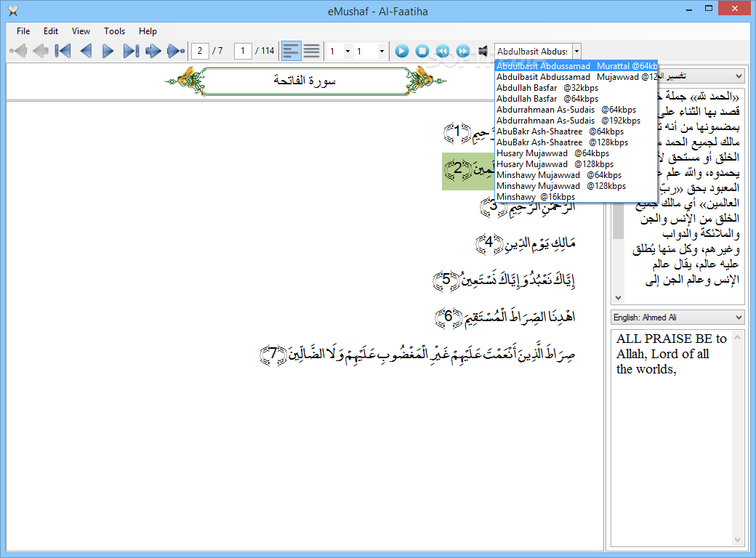Screen dimensions: 756x558
Task: Select Abdullah Basfar @64kbps
Action: click(576, 99)
